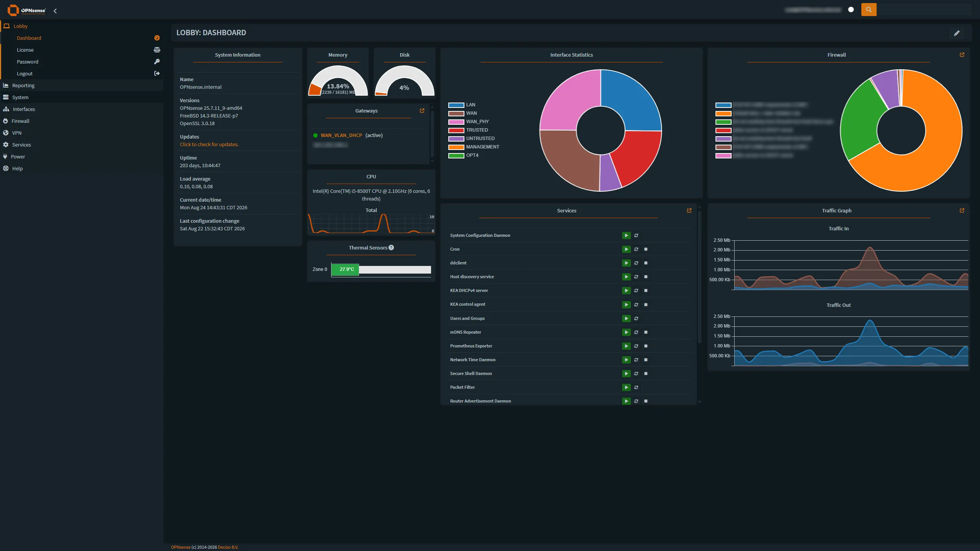Viewport: 980px width, 551px height.
Task: Expand the Interfaces menu
Action: (x=82, y=109)
